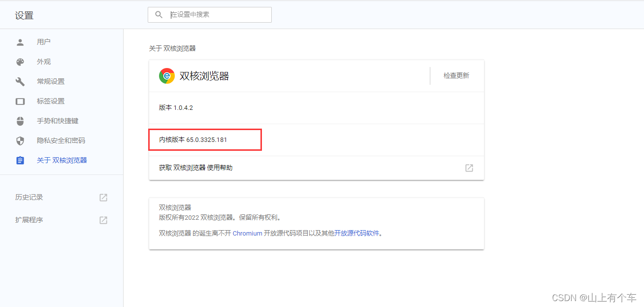
Task: Open the Chromium link
Action: [x=247, y=233]
